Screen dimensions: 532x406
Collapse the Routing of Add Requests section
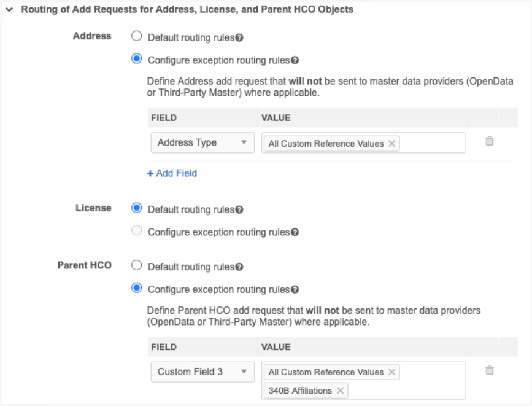pos(9,10)
